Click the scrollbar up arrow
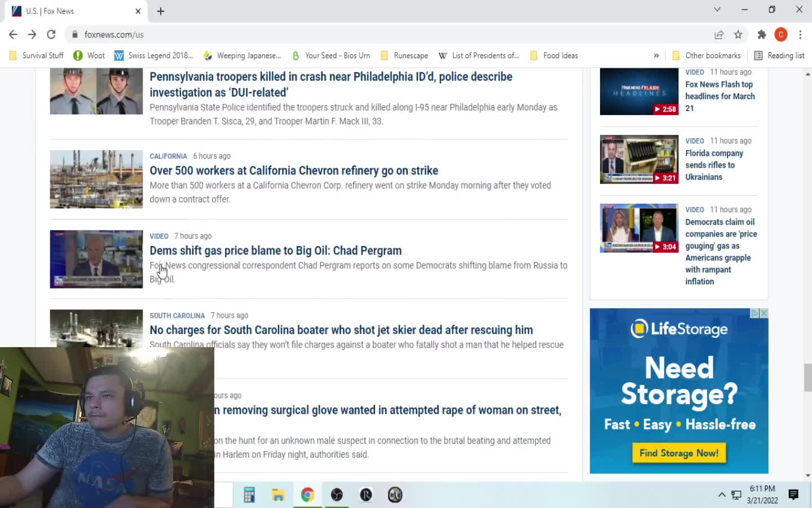This screenshot has width=812, height=508. tap(807, 74)
